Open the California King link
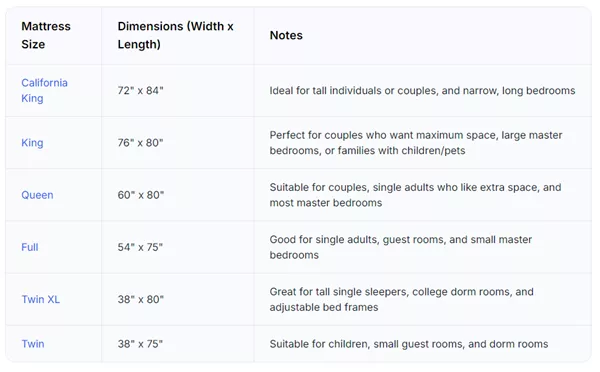 (44, 90)
